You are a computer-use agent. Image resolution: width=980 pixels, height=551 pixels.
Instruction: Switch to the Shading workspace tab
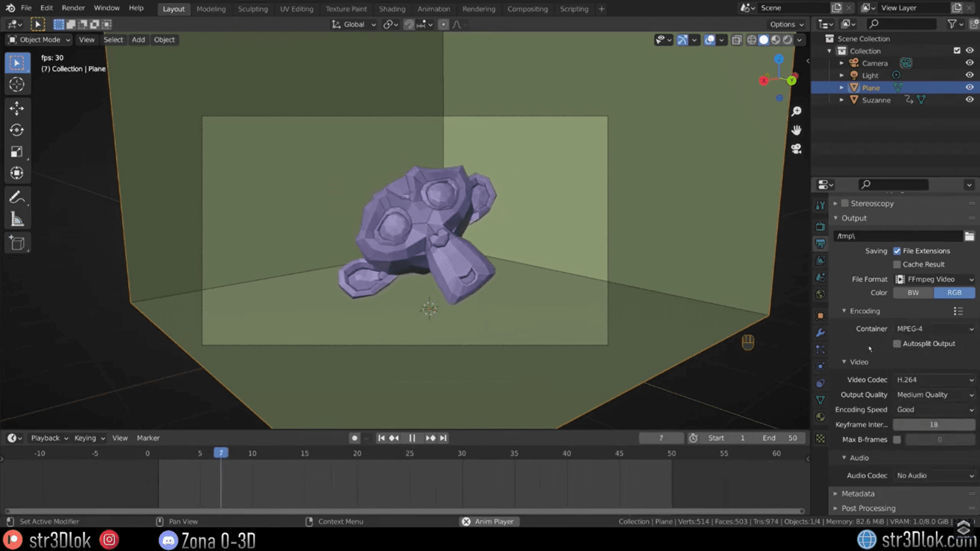[392, 9]
